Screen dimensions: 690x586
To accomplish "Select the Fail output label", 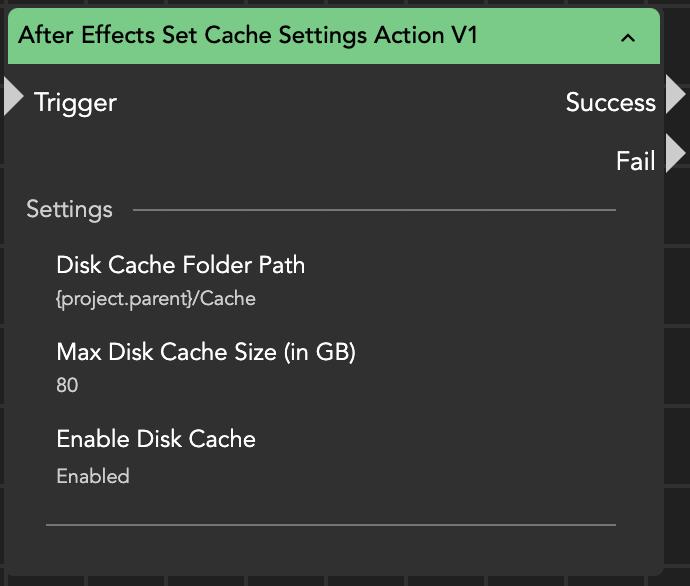I will (x=635, y=161).
